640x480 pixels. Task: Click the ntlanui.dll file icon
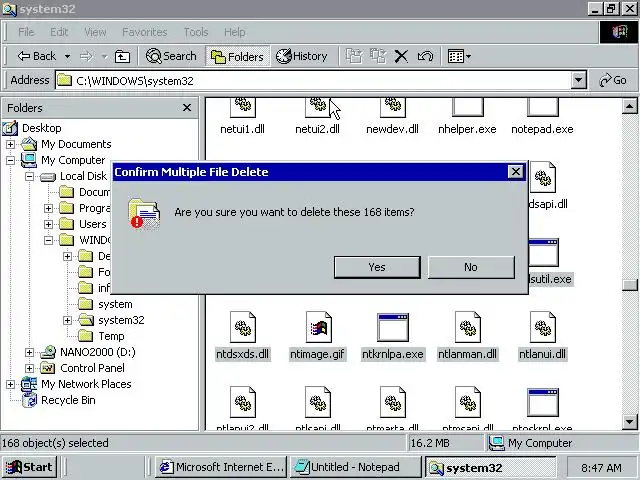(x=543, y=327)
